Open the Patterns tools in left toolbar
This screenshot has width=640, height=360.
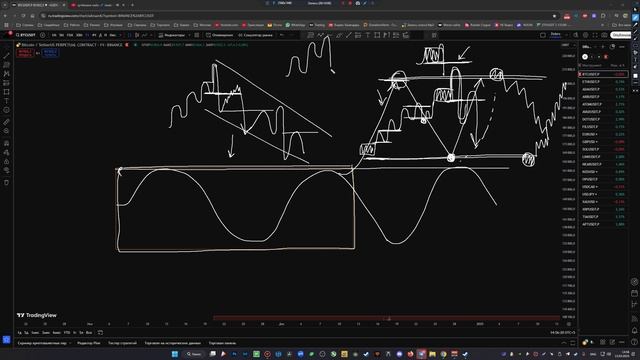tap(7, 73)
